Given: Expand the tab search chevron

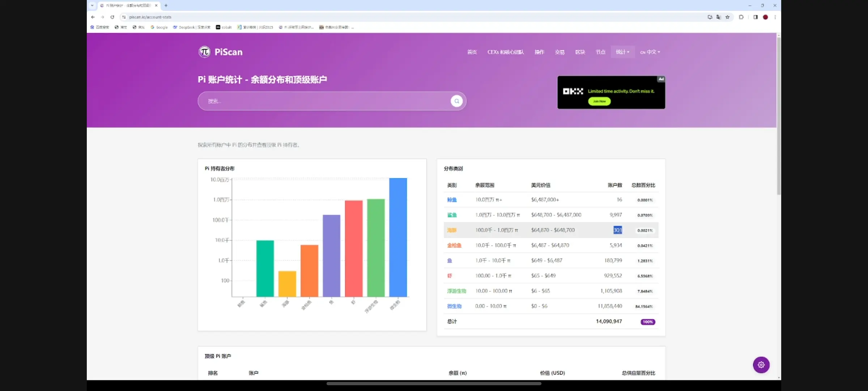Looking at the screenshot, I should (x=92, y=5).
